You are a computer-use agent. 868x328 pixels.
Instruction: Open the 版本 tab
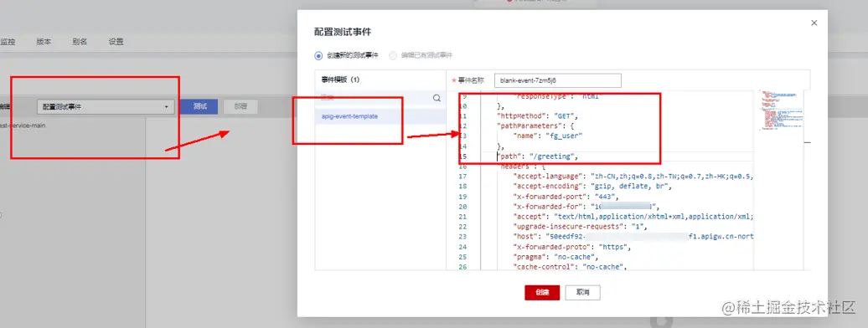tap(44, 42)
